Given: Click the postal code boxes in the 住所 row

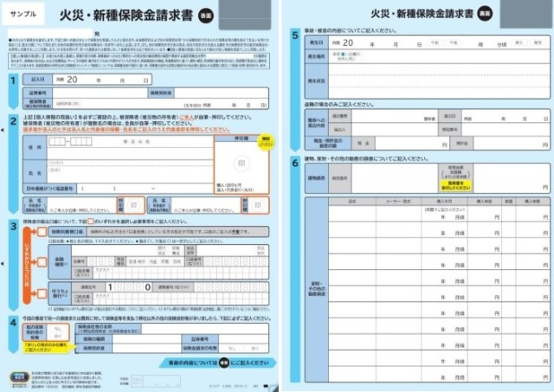Looking at the screenshot, I should coord(70,142).
